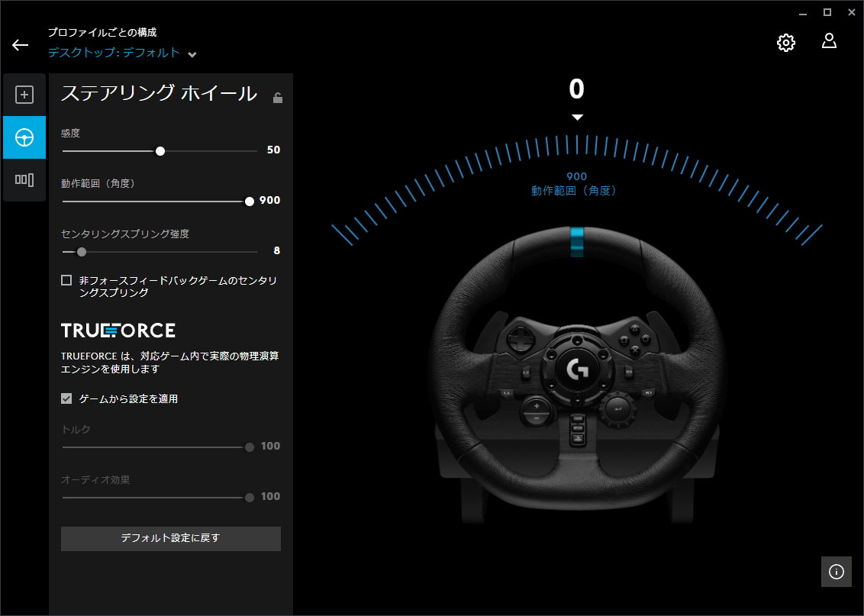Click the chevron next to profile name
864x616 pixels.
[x=192, y=54]
